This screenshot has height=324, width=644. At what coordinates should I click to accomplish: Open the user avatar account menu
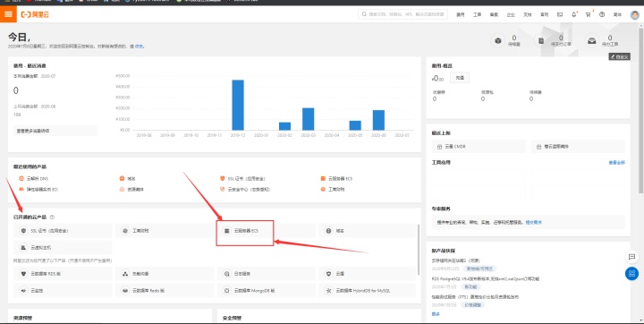pos(635,15)
